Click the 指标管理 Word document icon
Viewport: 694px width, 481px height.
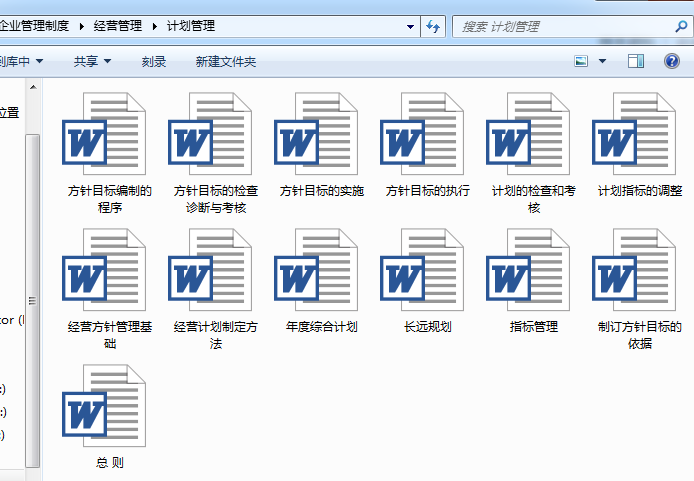tap(528, 269)
